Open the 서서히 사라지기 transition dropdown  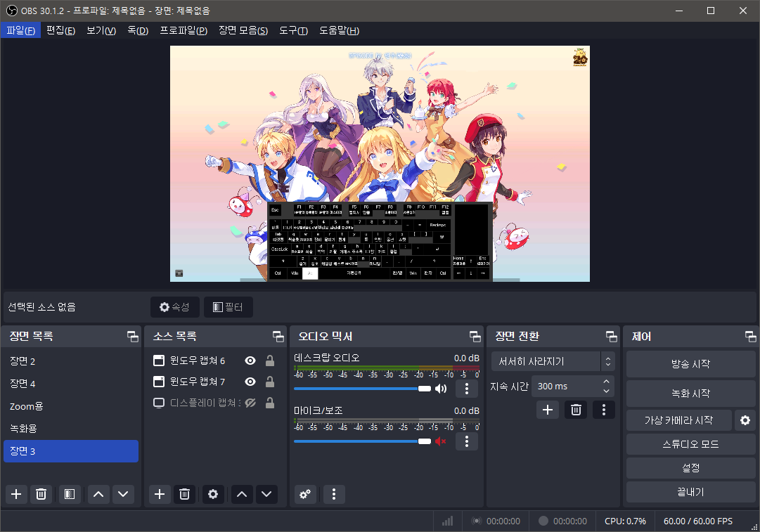(x=553, y=361)
